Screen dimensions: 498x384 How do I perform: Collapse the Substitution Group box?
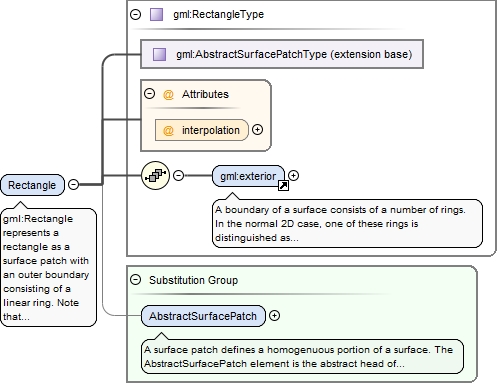click(135, 280)
